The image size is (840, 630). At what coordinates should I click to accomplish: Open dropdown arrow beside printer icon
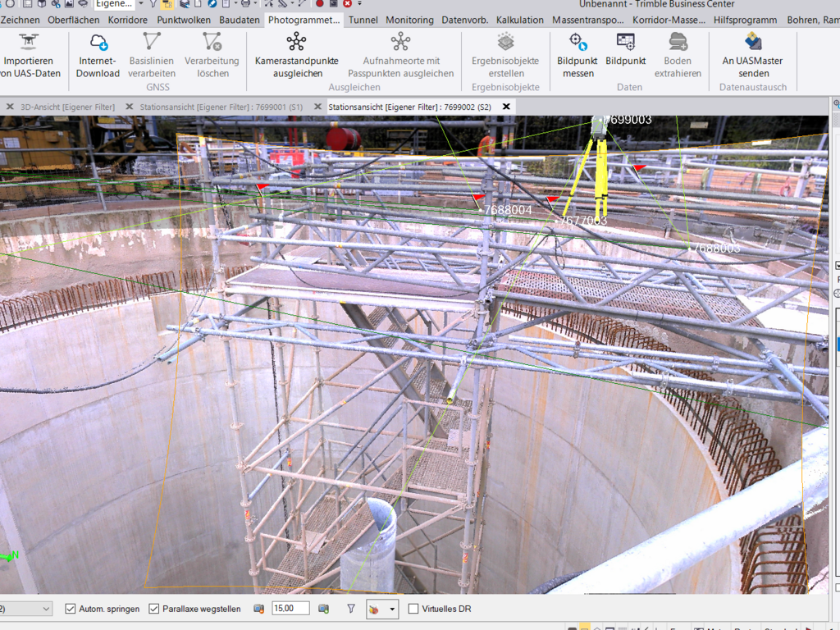click(255, 4)
